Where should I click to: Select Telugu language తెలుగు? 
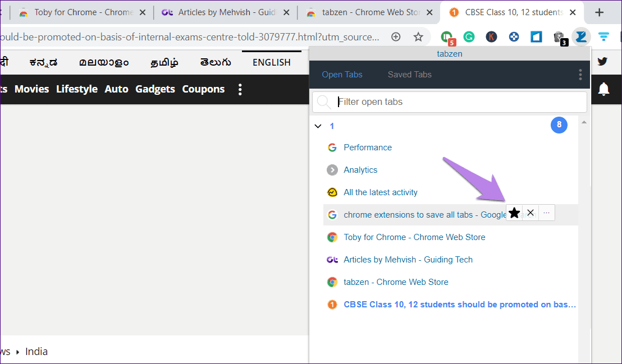tap(216, 63)
